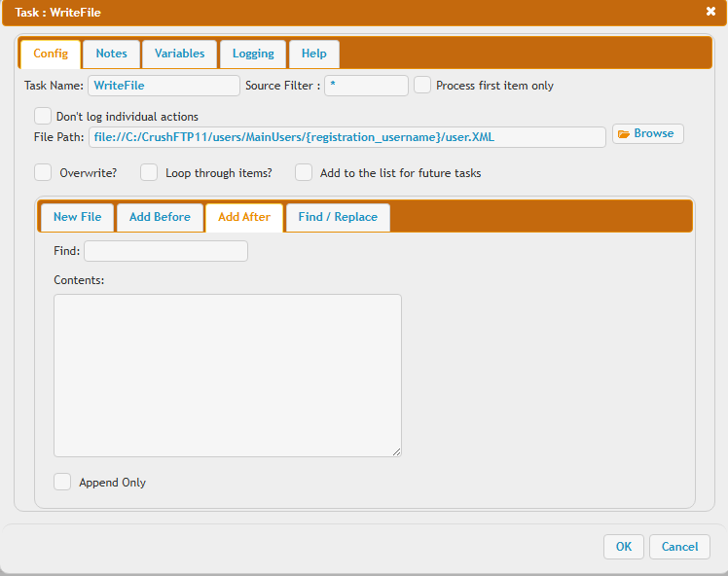Viewport: 728px width, 576px height.
Task: Switch to the New File tab
Action: click(x=77, y=217)
